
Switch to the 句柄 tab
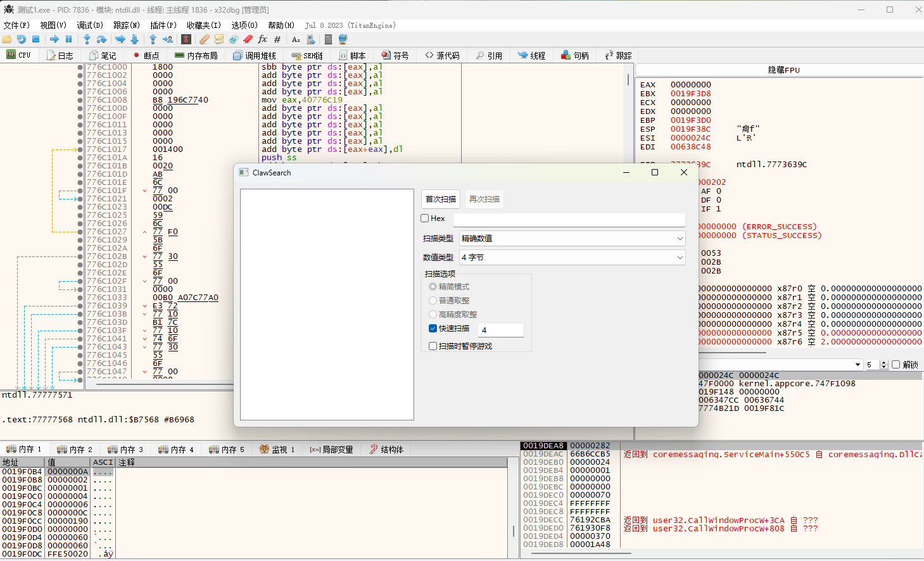[575, 56]
